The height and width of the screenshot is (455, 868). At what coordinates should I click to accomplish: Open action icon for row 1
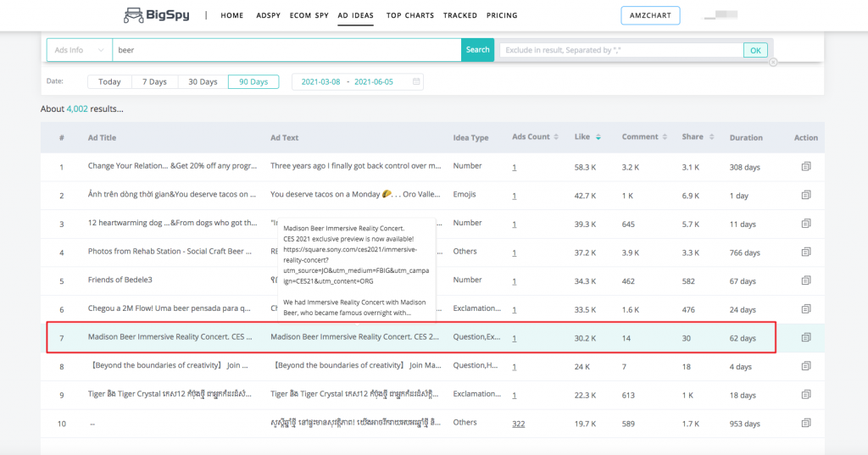[806, 166]
